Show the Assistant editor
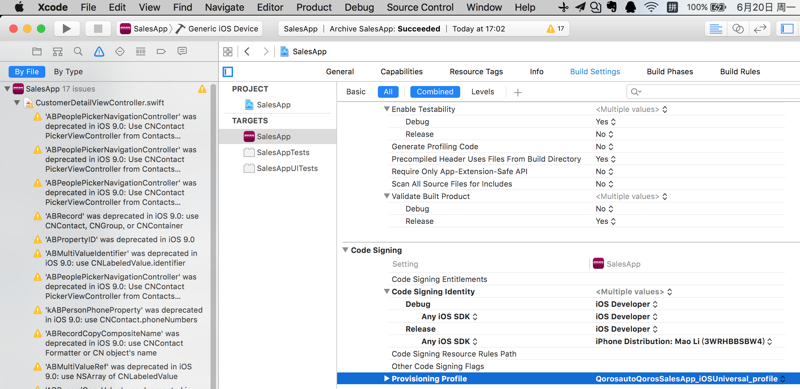Image resolution: width=800 pixels, height=389 pixels. click(738, 29)
